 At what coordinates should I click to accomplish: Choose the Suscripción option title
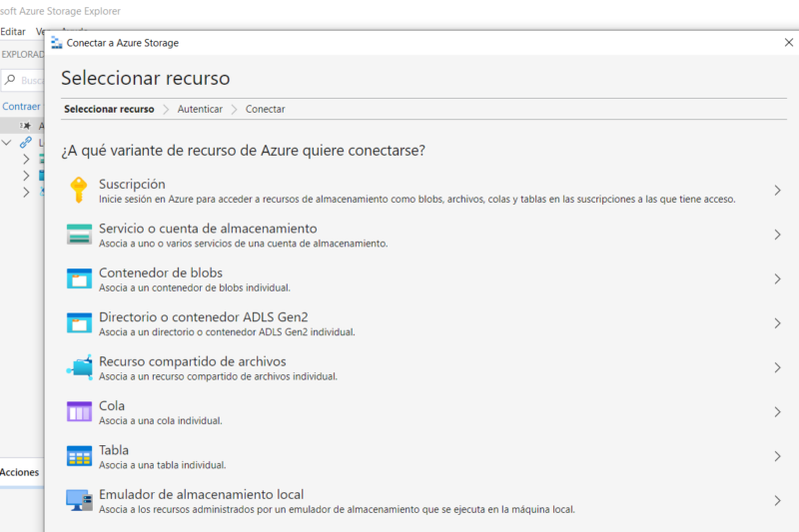132,184
